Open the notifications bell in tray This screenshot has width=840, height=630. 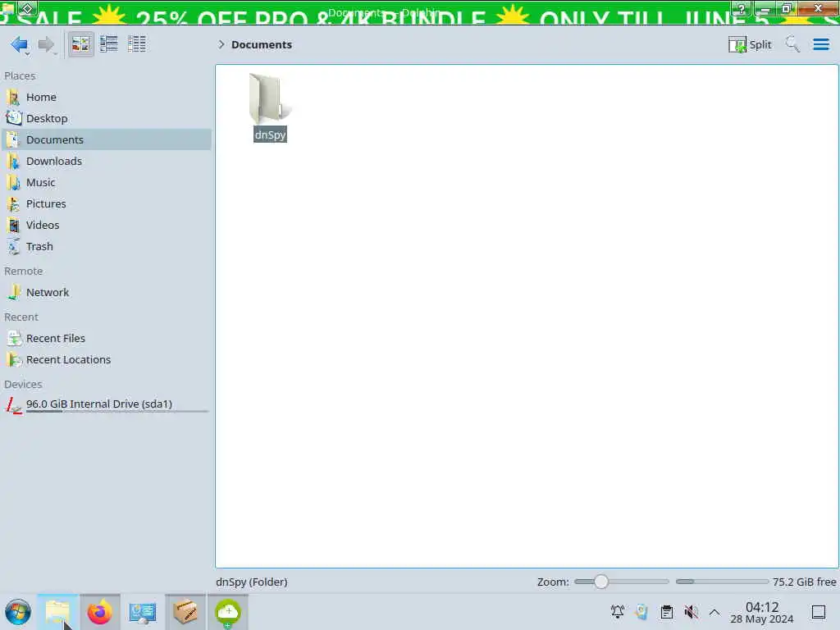(x=617, y=611)
